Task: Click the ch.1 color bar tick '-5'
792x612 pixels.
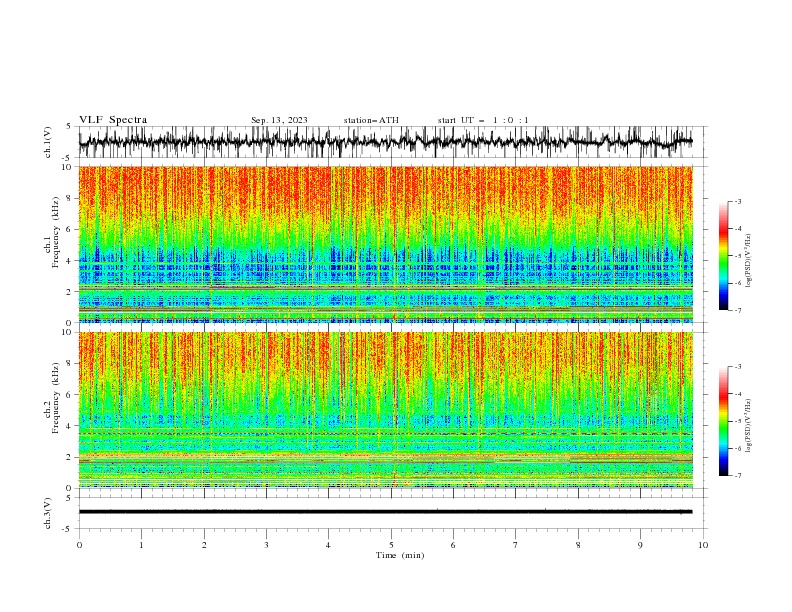Action: [x=738, y=256]
